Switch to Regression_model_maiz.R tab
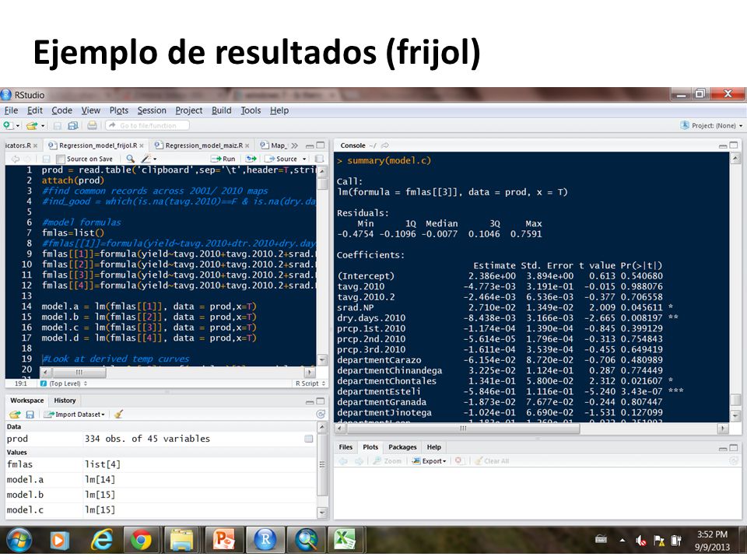 coord(203,145)
